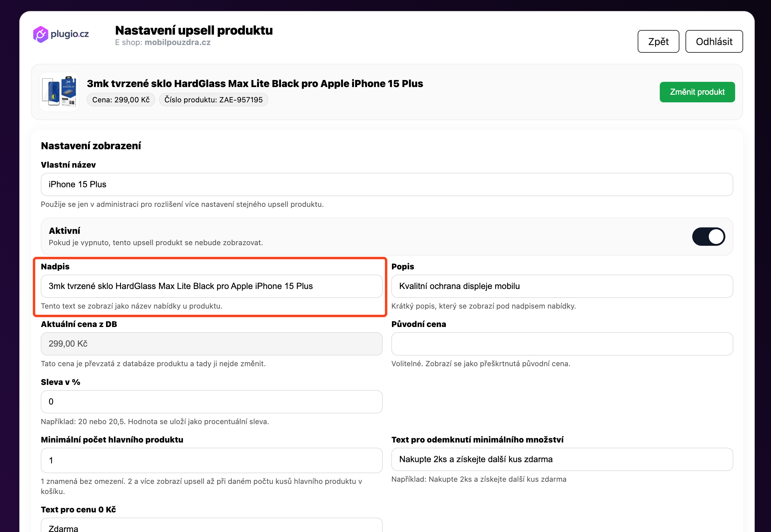
Task: Click the mobilpouzdra.cz shop name
Action: 178,42
